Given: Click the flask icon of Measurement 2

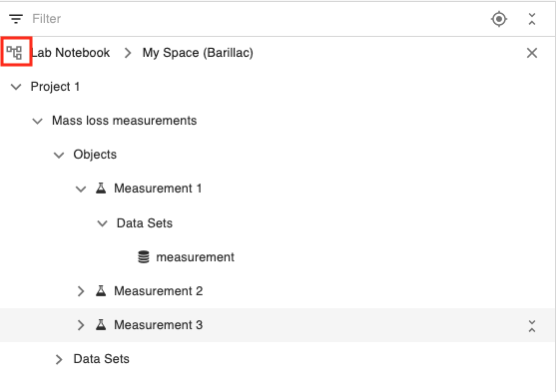Looking at the screenshot, I should [101, 291].
